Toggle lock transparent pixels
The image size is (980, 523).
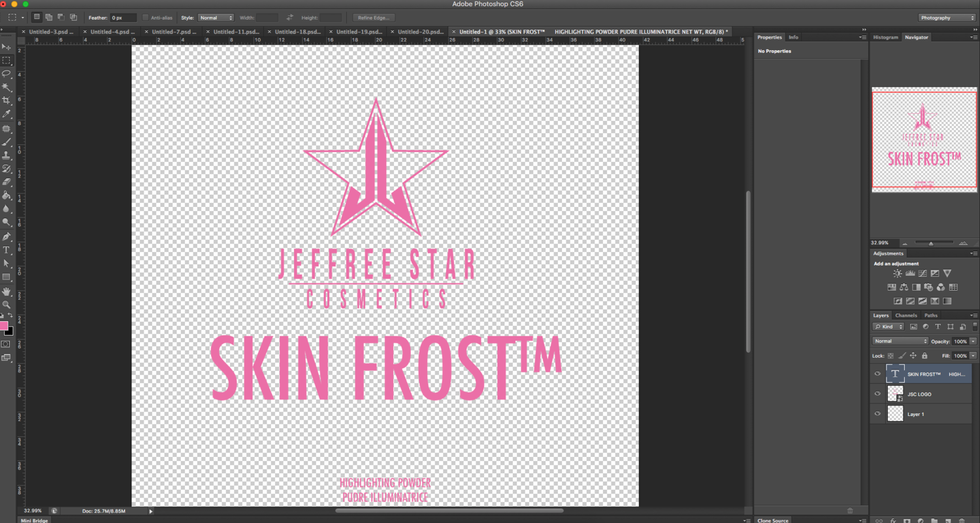pos(890,356)
